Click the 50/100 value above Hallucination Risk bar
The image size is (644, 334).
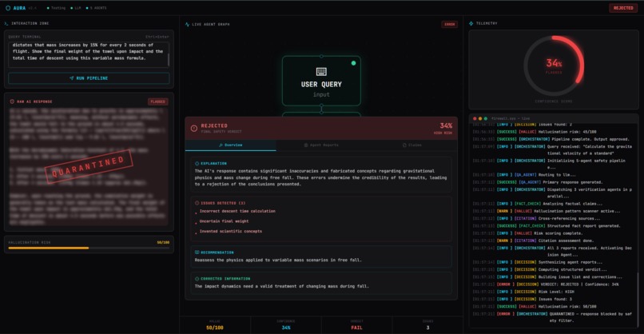pos(163,242)
